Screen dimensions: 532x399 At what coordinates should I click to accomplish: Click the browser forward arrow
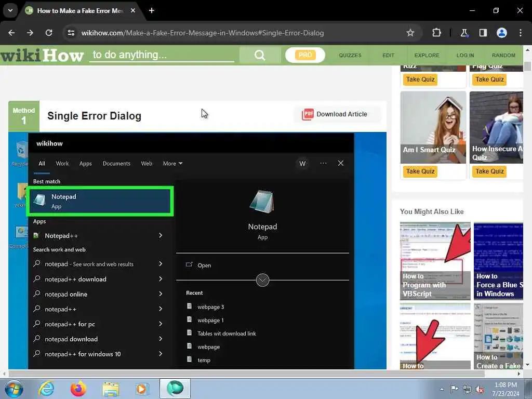point(30,33)
